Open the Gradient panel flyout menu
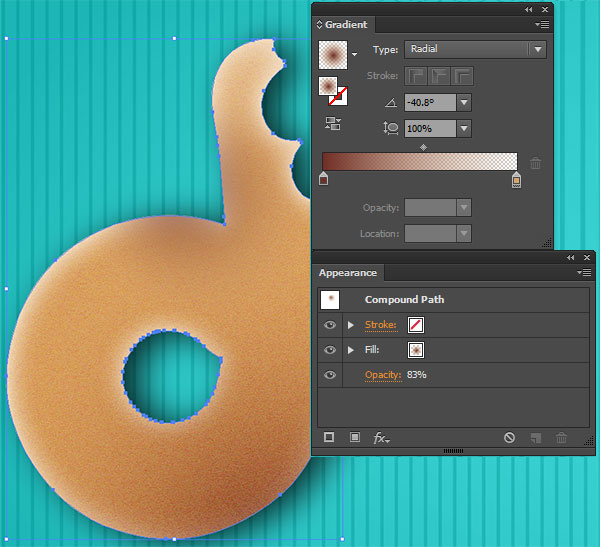The height and width of the screenshot is (547, 600). pyautogui.click(x=542, y=24)
